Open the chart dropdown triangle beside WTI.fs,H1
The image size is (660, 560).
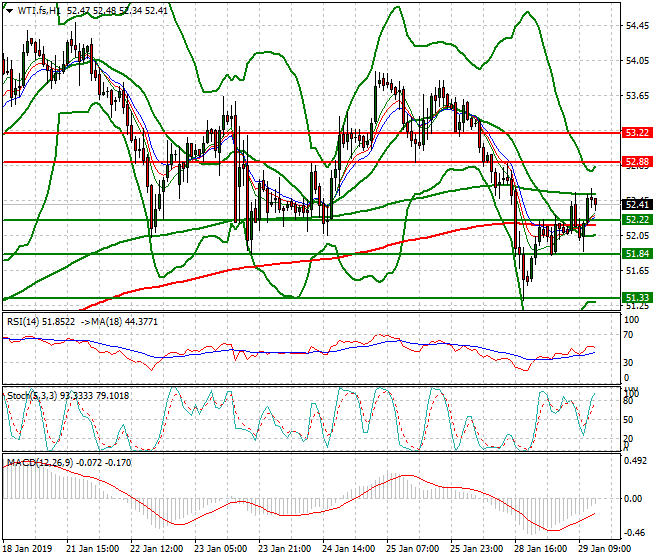click(9, 11)
